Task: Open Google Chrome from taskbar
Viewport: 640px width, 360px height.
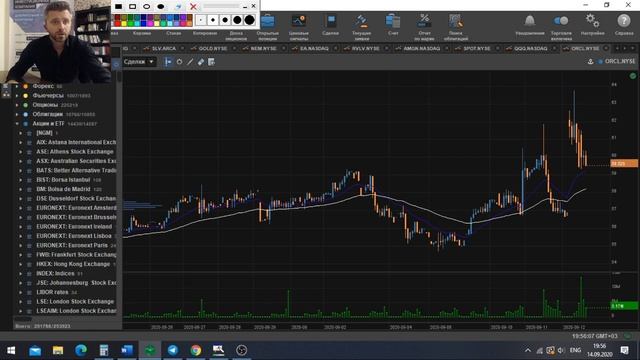Action: click(196, 350)
